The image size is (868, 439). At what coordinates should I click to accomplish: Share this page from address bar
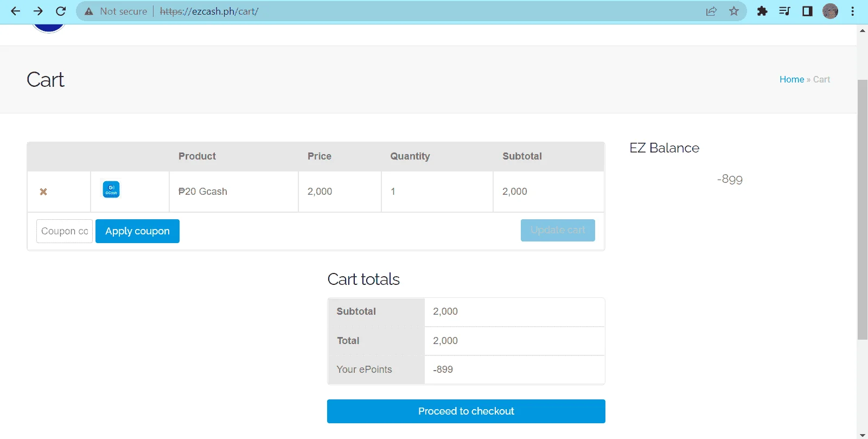pos(711,11)
